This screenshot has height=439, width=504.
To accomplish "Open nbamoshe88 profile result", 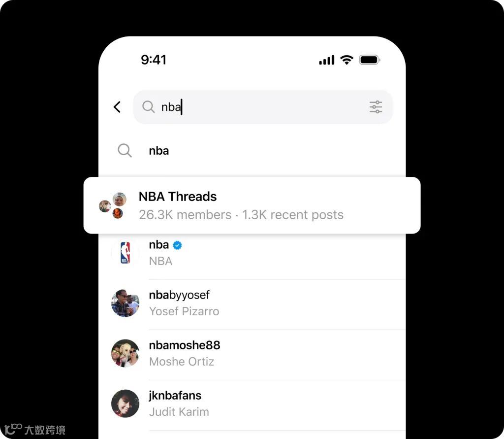I will pyautogui.click(x=252, y=353).
